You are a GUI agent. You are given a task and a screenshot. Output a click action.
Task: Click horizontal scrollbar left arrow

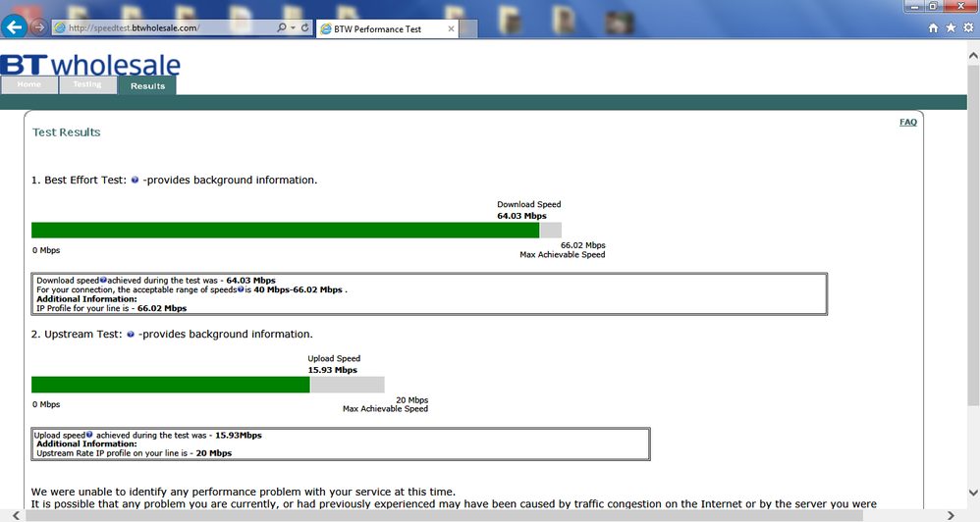point(16,515)
